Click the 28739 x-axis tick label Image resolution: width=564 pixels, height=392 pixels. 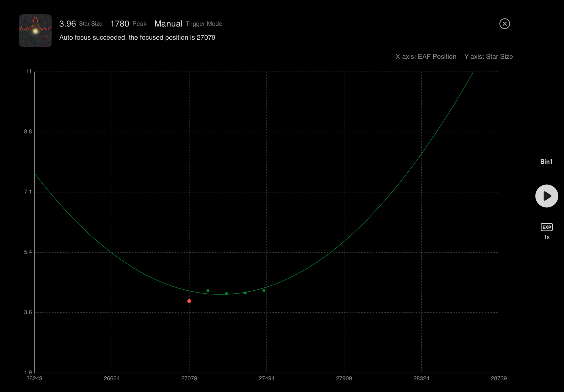(499, 378)
